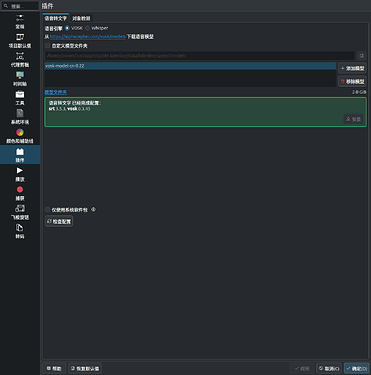Tick the 仅使用系统软件包 checkbox
371x375 pixels.
48,210
